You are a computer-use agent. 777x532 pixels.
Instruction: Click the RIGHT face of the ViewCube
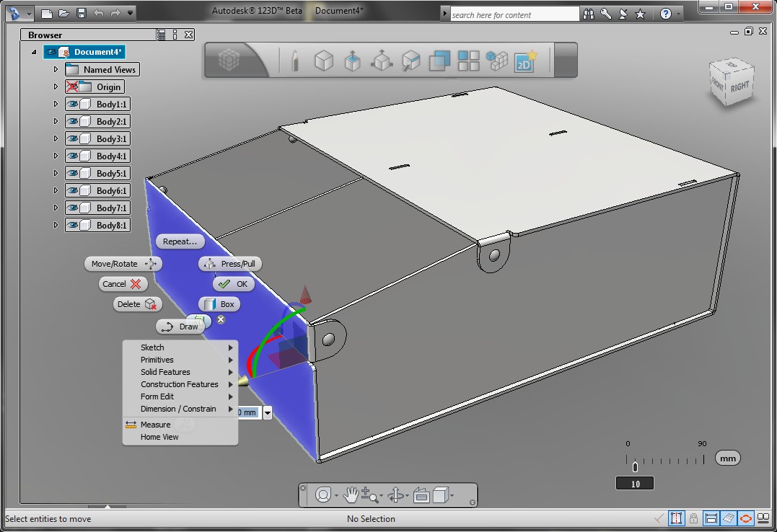739,87
